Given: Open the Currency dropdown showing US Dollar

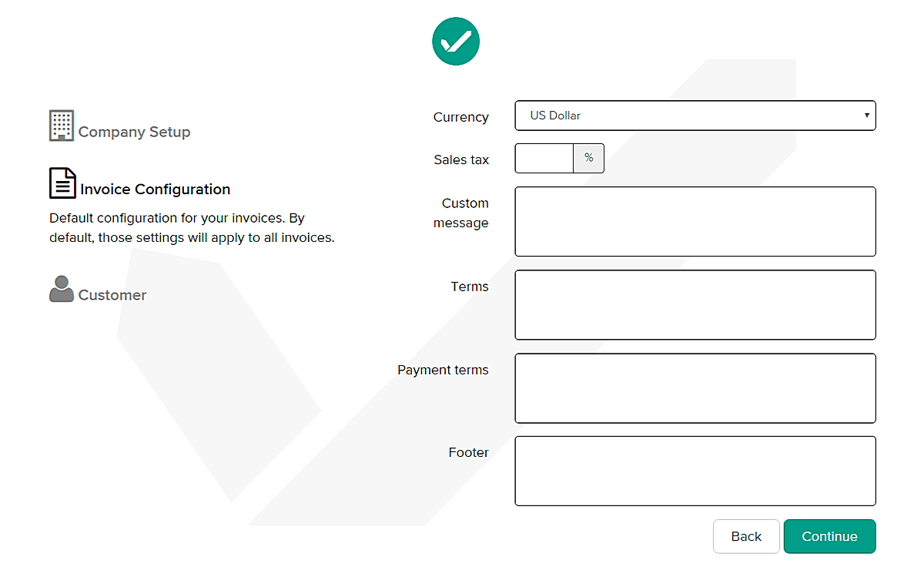Looking at the screenshot, I should click(x=695, y=116).
